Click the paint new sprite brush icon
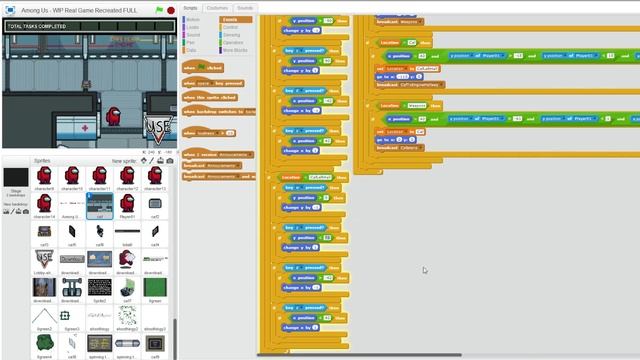640x360 pixels. tap(152, 161)
